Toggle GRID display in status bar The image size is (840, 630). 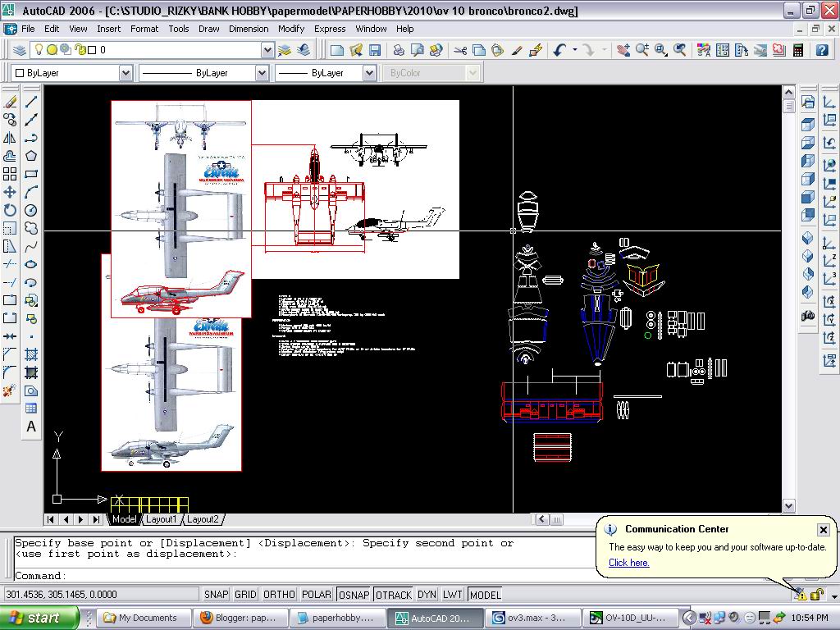[245, 595]
